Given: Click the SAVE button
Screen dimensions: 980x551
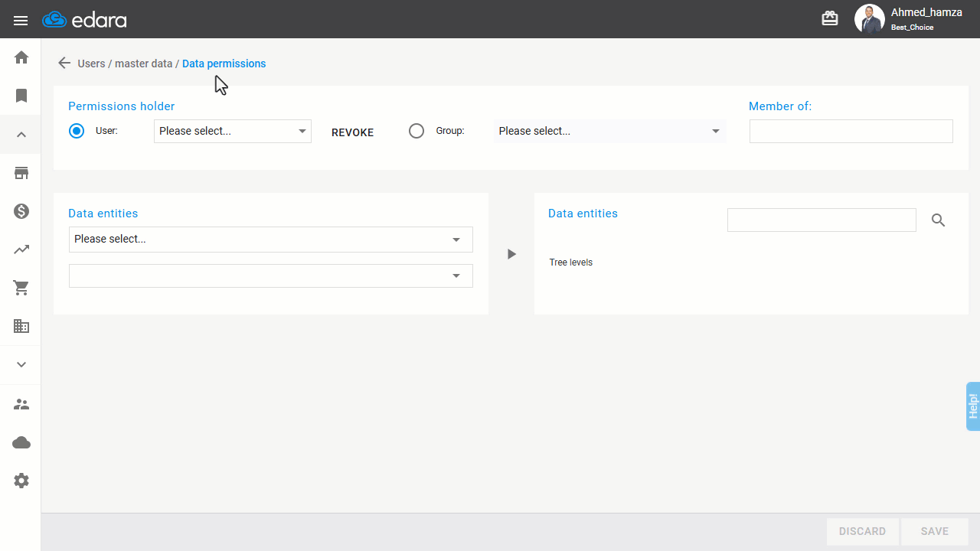Looking at the screenshot, I should (x=935, y=531).
